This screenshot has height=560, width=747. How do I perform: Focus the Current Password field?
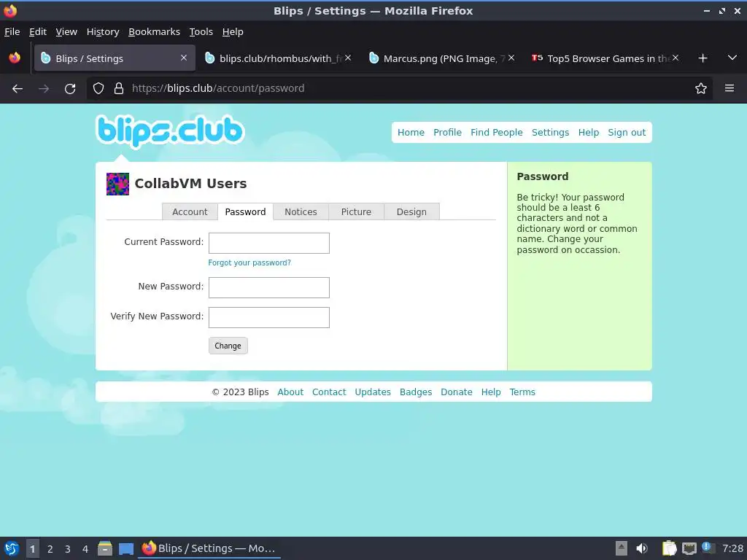coord(269,244)
